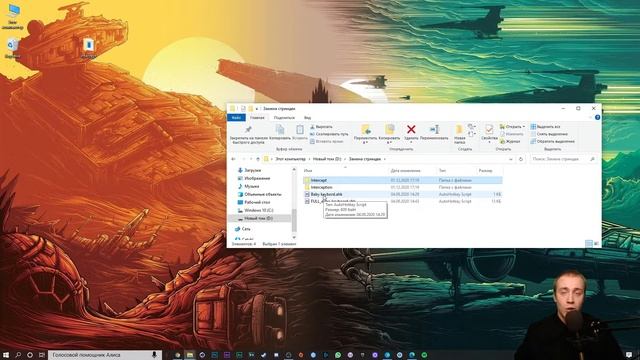
Task: Click Deselect all in the ribbon
Action: click(x=549, y=134)
